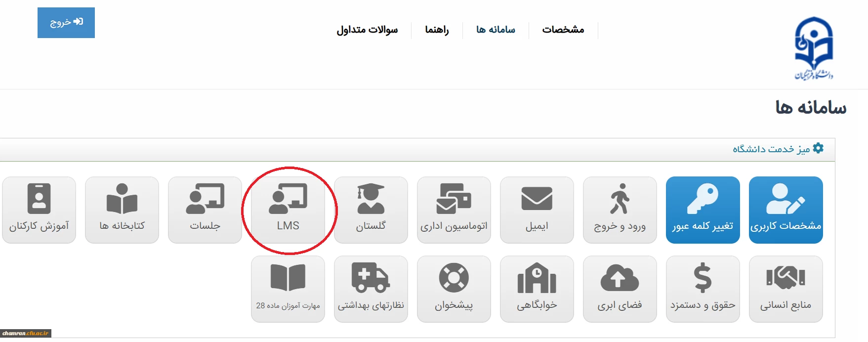
Task: Click the blue logout (خروج) button
Action: [x=66, y=23]
